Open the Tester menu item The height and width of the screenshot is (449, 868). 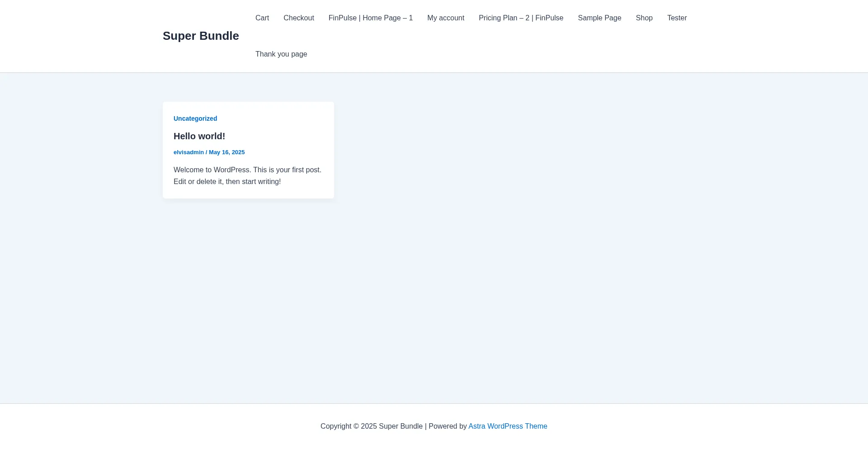pyautogui.click(x=677, y=18)
